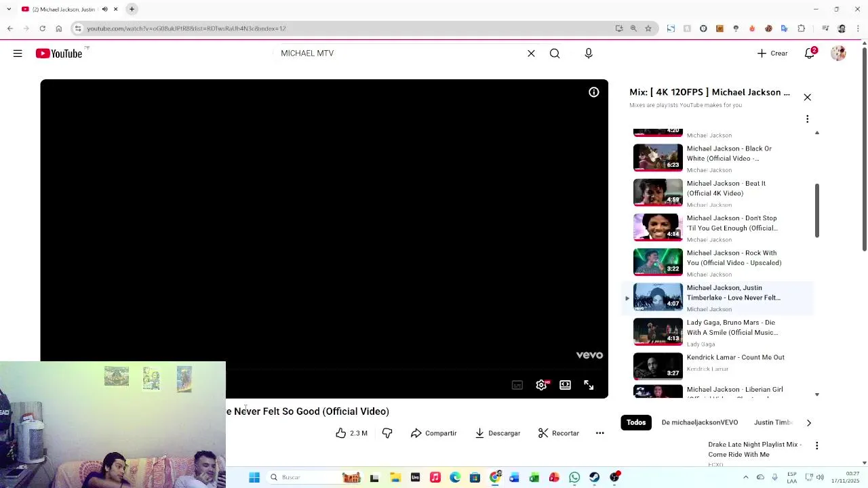Open Steam from the taskbar
This screenshot has height=488, width=868.
(594, 478)
